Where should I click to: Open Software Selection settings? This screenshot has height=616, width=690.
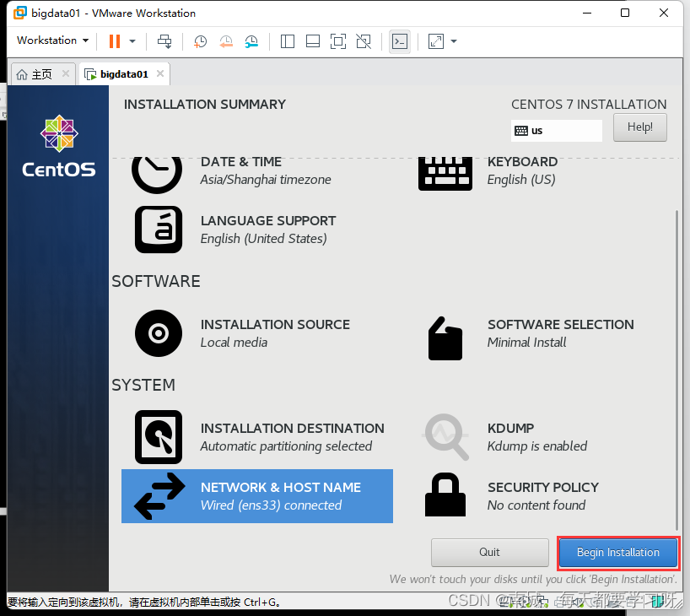[x=542, y=333]
